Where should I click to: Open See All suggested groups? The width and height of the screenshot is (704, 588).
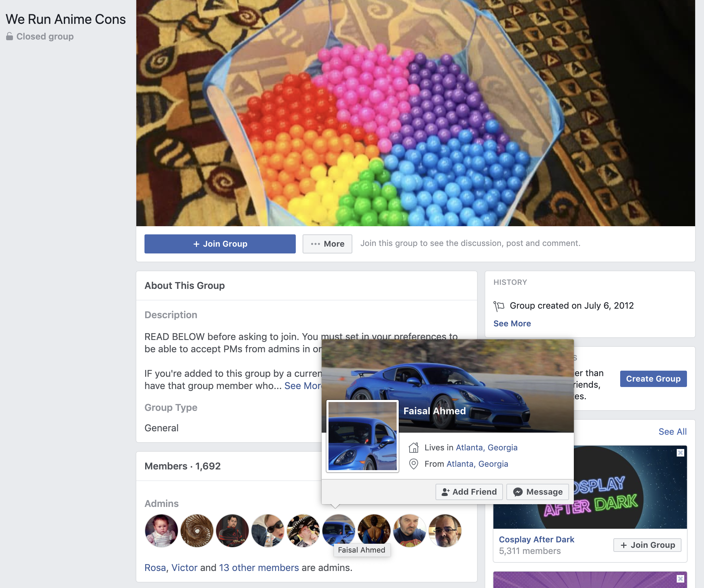[672, 432]
